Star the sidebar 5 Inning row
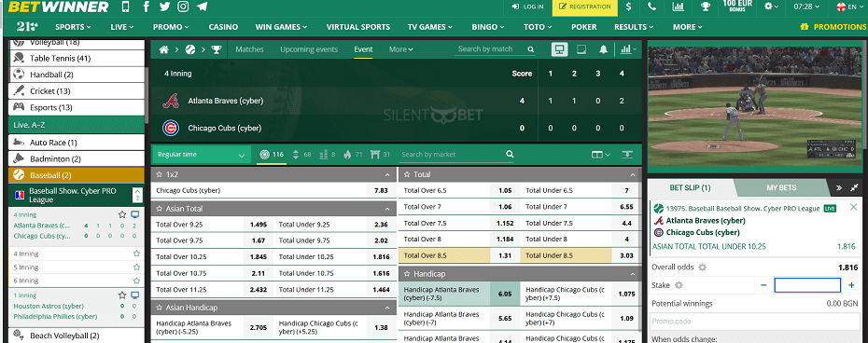The image size is (868, 343). pyautogui.click(x=136, y=268)
